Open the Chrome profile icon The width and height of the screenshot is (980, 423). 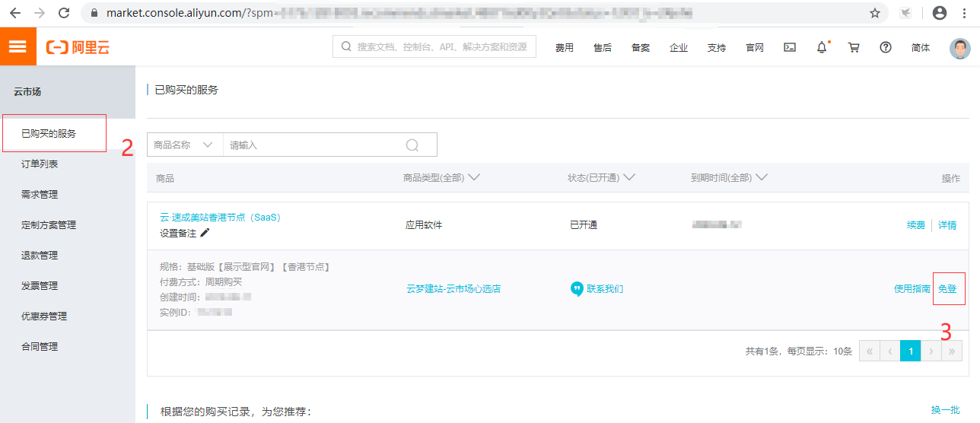940,13
